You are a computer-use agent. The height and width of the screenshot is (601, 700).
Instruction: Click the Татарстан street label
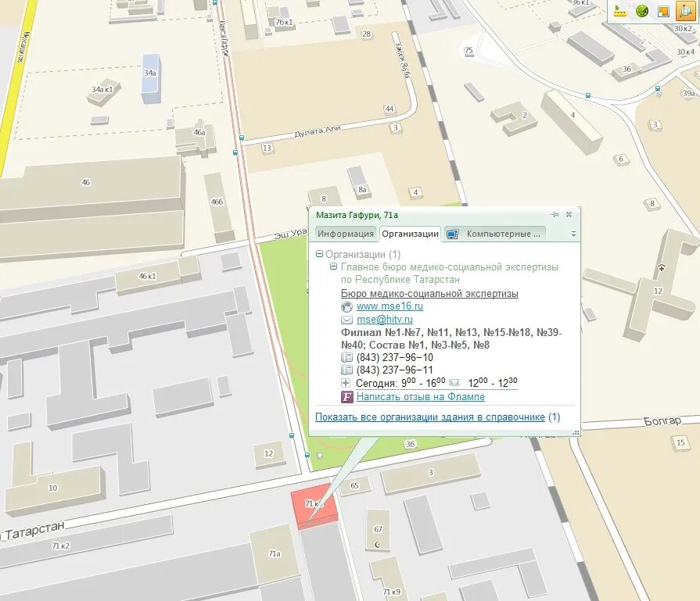click(34, 530)
